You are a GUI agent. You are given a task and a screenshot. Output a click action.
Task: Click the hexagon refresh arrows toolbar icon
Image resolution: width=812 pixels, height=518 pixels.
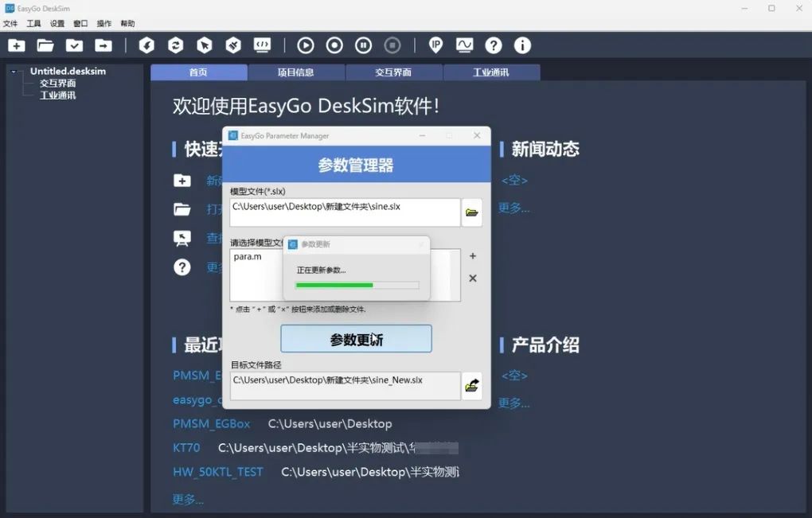[176, 45]
